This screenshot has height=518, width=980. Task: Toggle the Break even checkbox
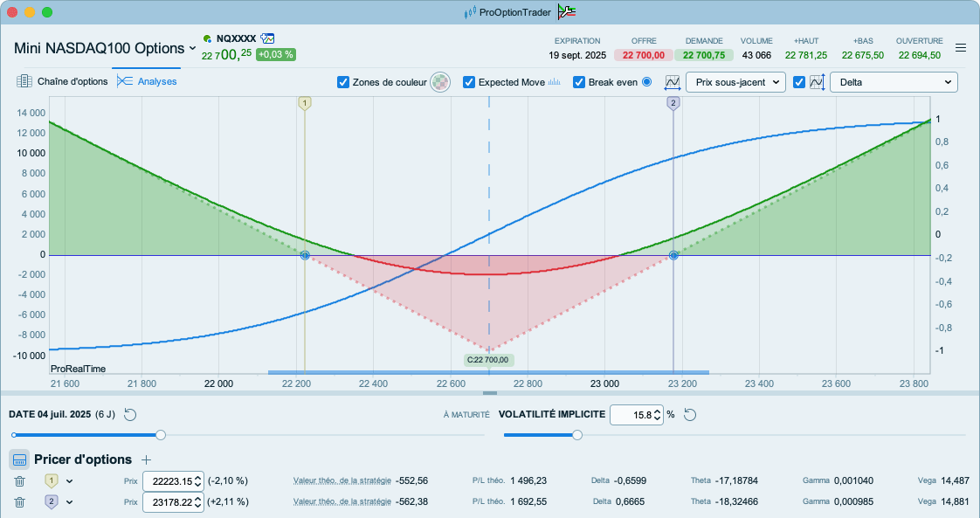579,82
